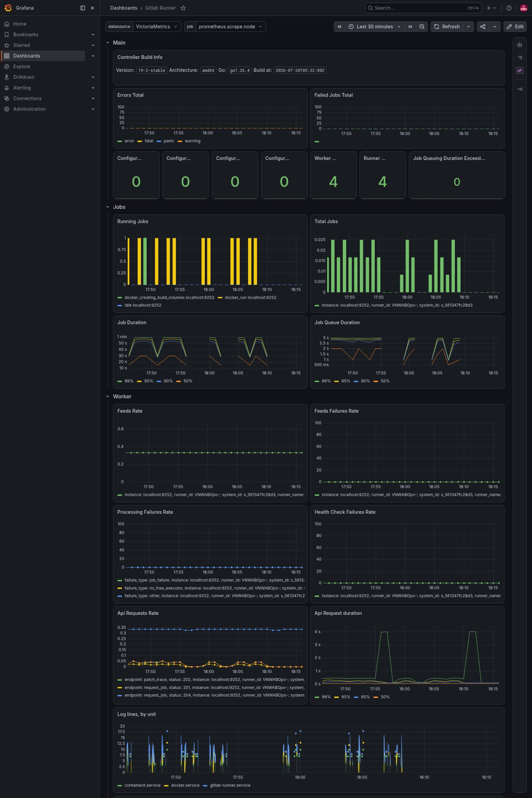Toggle the dock menu icon
This screenshot has width=532, height=798.
pos(83,8)
